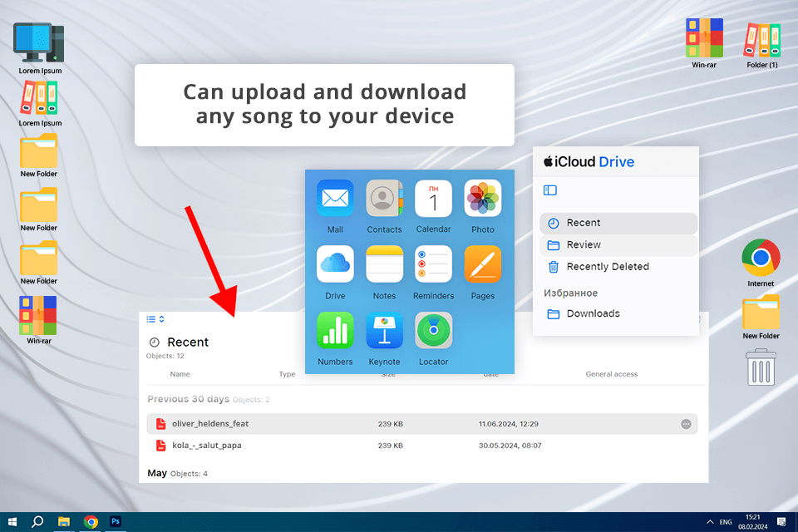
Task: Open the Keynote app icon
Action: pos(384,330)
